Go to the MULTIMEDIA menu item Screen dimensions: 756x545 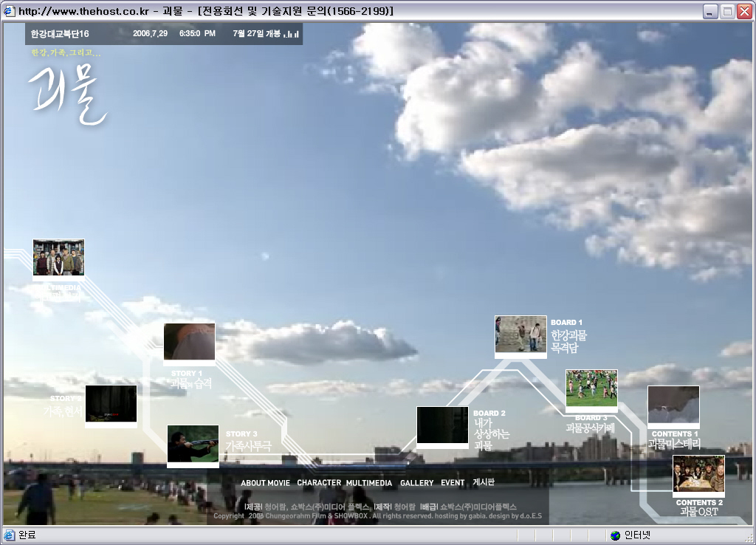pos(369,483)
